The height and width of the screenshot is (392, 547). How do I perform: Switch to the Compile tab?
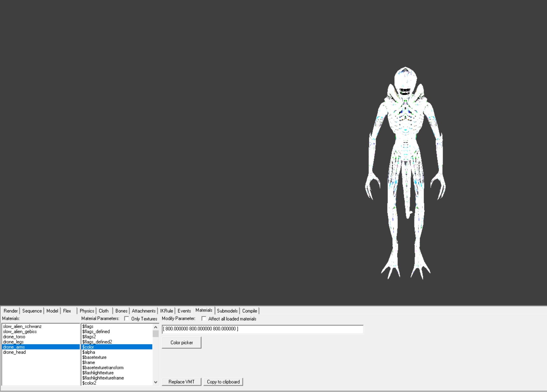click(x=250, y=311)
